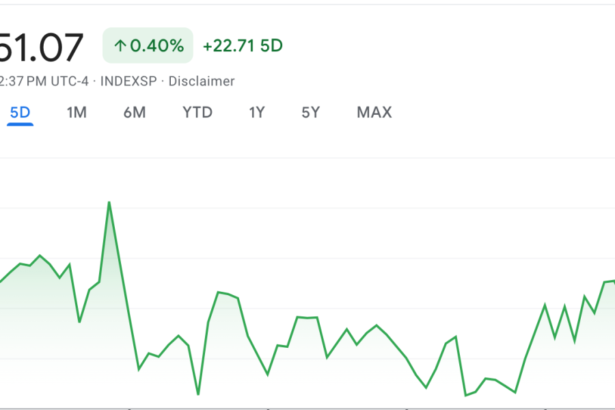Viewport: 615px width, 410px height.
Task: Click the highest peak on the chart
Action: [x=109, y=202]
